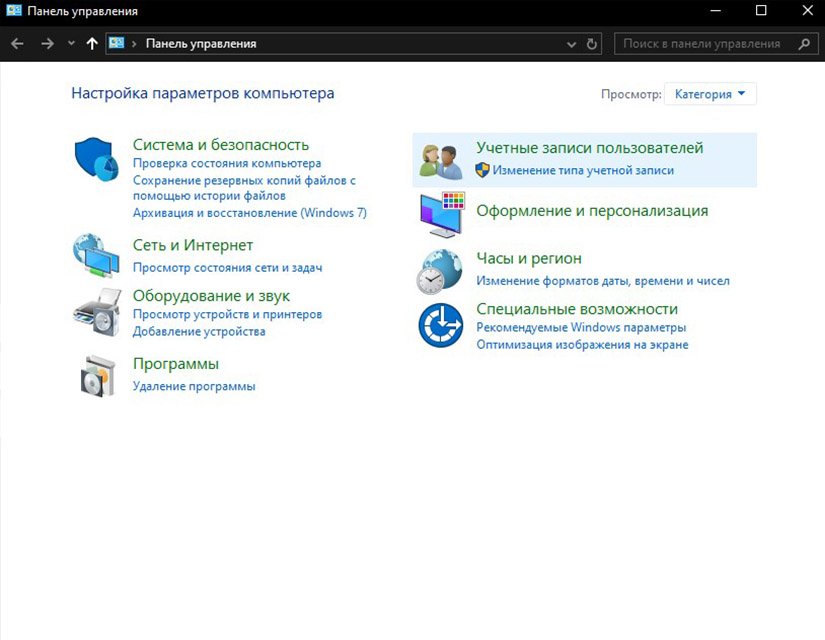The height and width of the screenshot is (640, 825).
Task: Open Оформление и персонализация category
Action: 592,211
